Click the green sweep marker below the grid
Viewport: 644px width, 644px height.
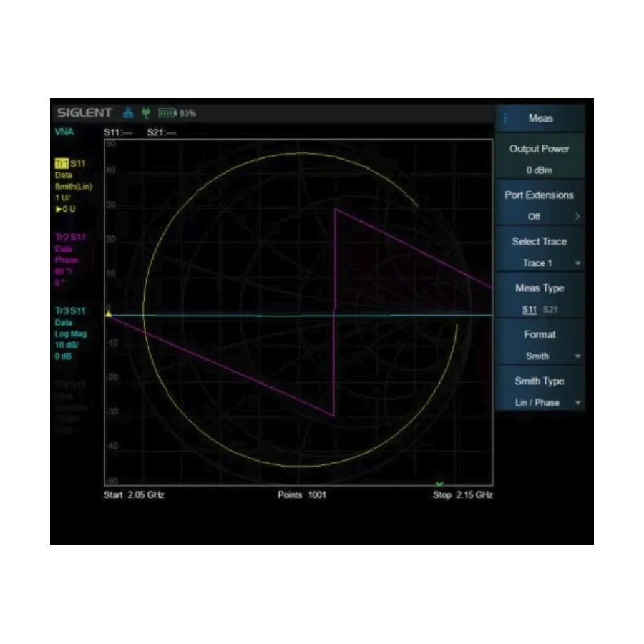(441, 483)
